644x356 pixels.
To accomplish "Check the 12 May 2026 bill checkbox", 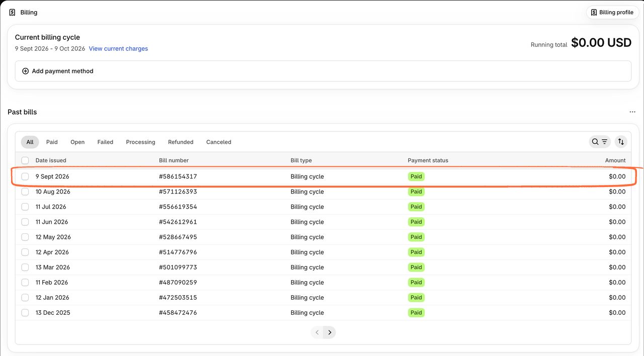I will tap(25, 237).
